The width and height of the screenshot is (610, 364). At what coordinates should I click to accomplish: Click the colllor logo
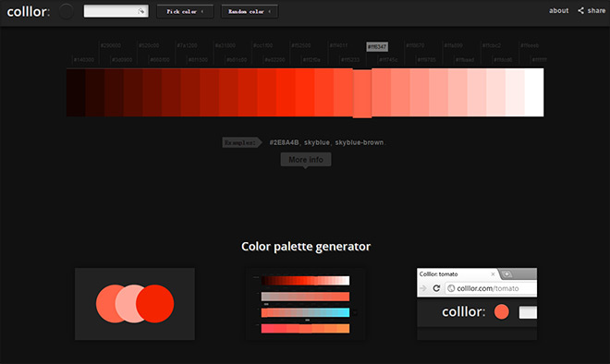pyautogui.click(x=28, y=12)
